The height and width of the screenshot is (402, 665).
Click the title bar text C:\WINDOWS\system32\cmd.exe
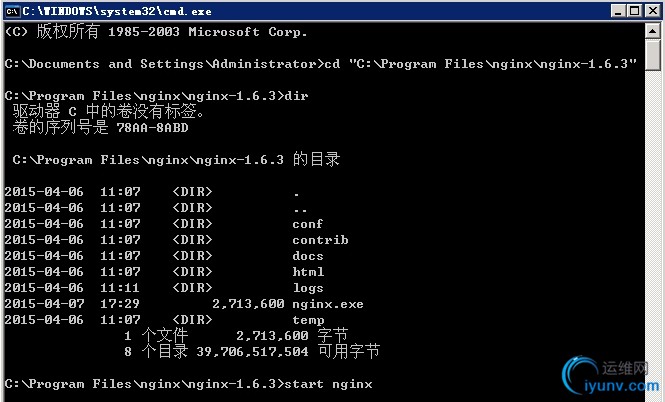coord(117,11)
